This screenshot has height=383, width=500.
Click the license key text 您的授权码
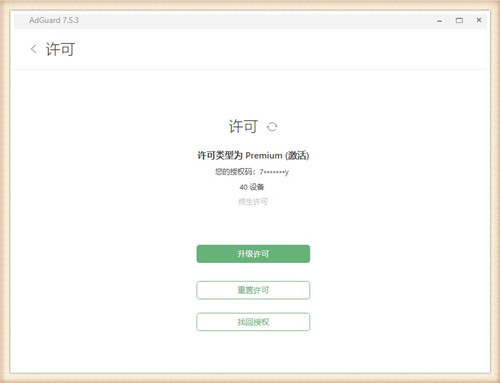[252, 172]
